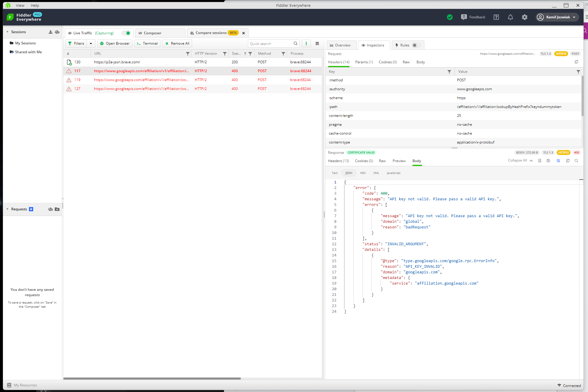Open the My Sessions folder
588x392 pixels.
(x=23, y=43)
